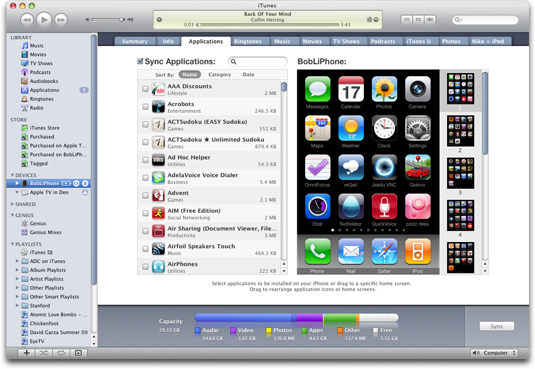Show the artwork viewer at the bottom bar
Viewport: 535px width, 369px height.
pyautogui.click(x=78, y=353)
